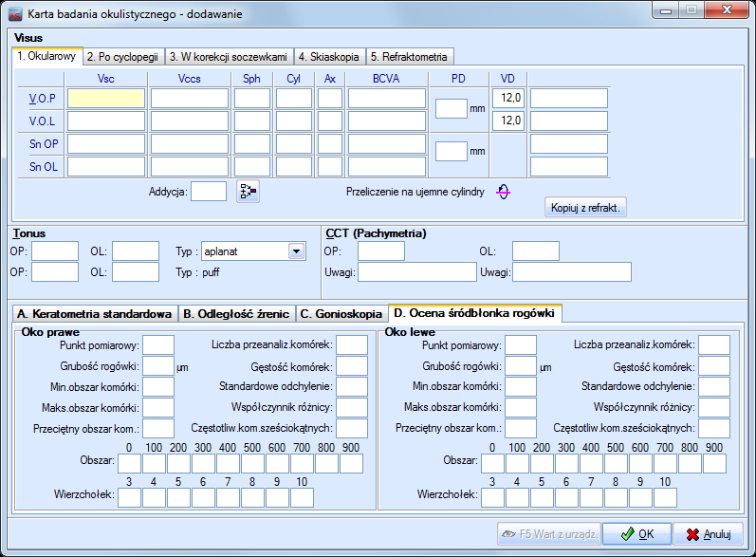Image resolution: width=756 pixels, height=557 pixels.
Task: Click the Addycja input field
Action: [209, 192]
